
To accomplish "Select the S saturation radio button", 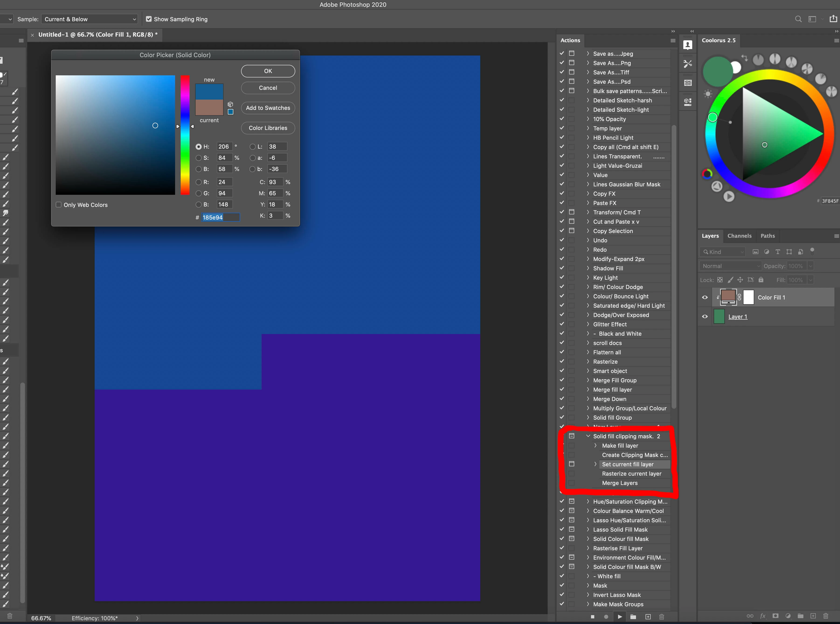I will pos(199,158).
